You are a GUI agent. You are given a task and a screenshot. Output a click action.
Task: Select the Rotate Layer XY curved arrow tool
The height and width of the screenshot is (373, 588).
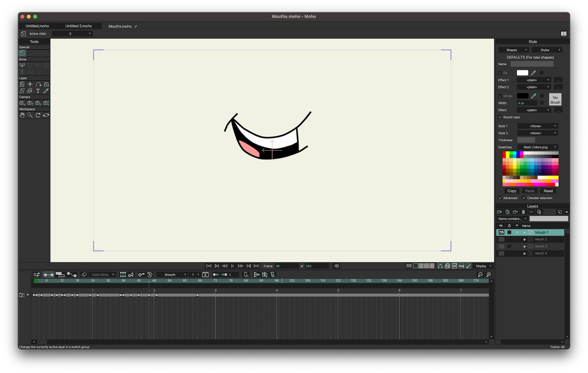coord(38,84)
